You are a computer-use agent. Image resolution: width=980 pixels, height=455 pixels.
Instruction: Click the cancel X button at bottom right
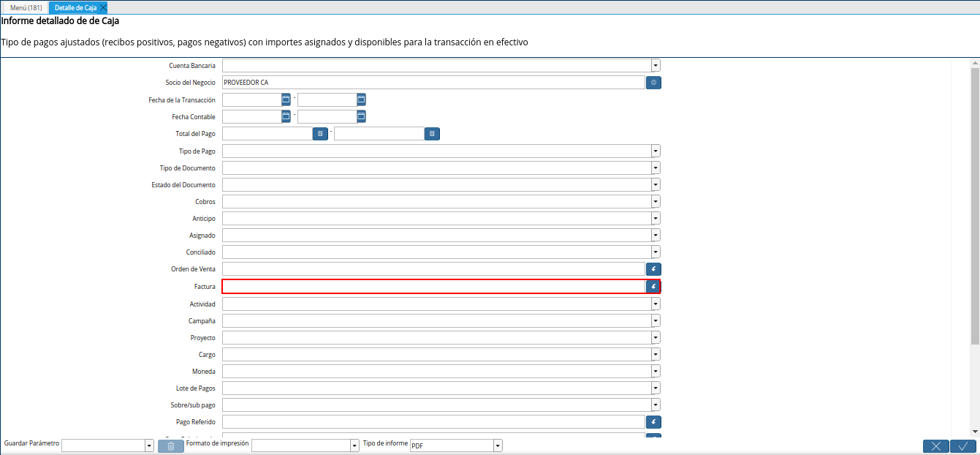(x=936, y=445)
